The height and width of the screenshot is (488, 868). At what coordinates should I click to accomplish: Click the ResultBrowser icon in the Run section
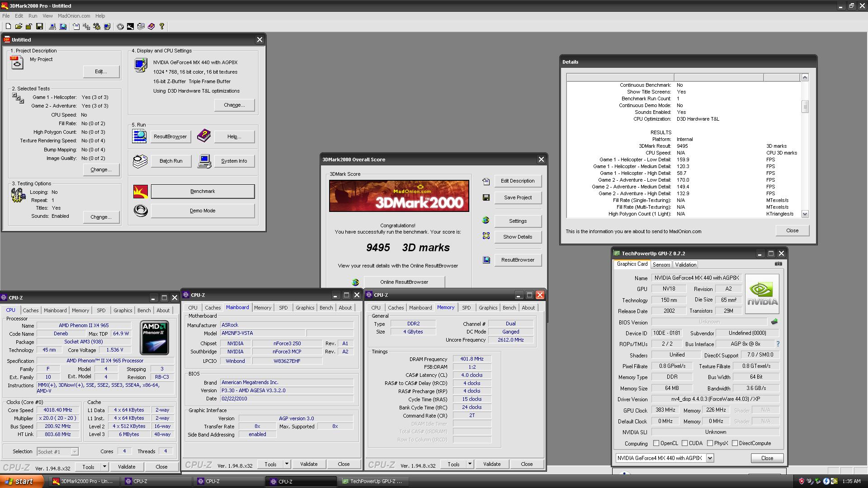click(139, 136)
